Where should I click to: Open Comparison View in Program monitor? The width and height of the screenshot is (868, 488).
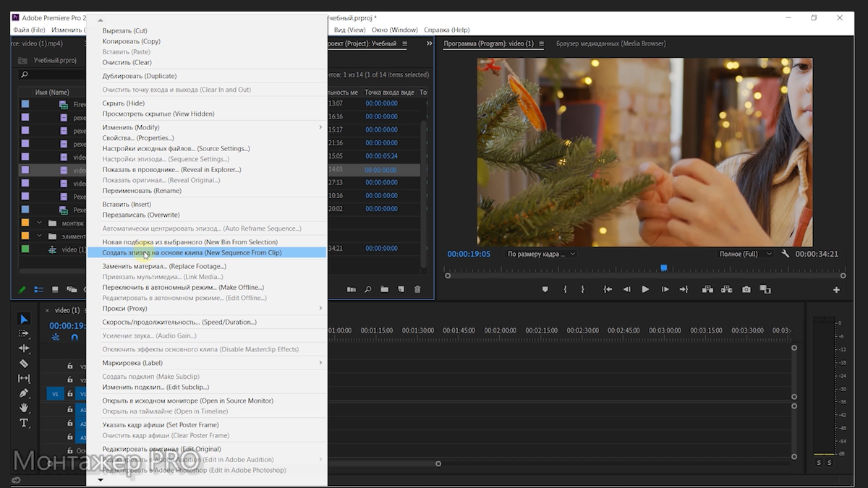(765, 289)
